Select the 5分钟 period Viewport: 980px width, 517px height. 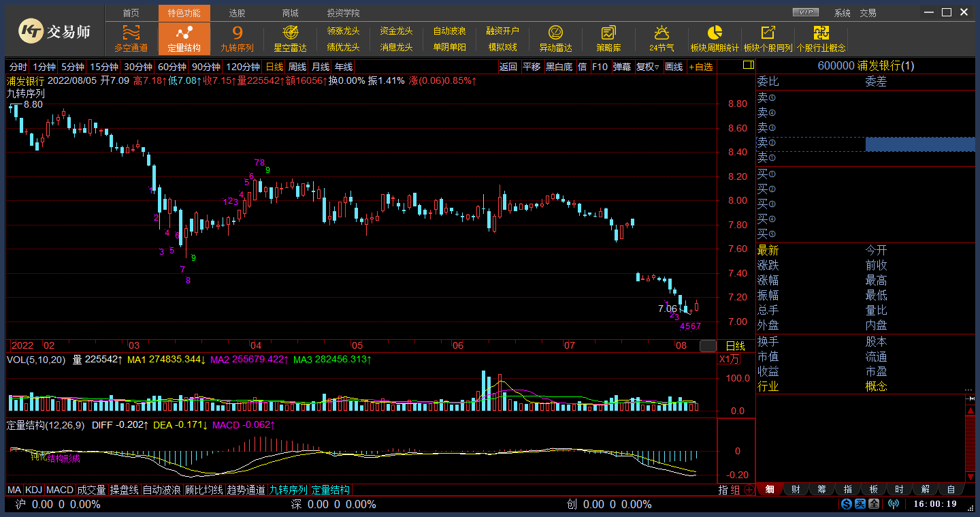pos(72,66)
